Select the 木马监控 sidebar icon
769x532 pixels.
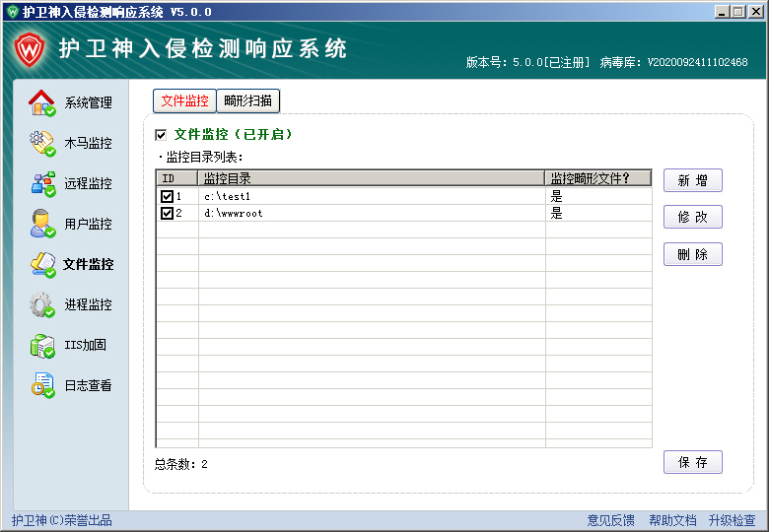pos(42,143)
